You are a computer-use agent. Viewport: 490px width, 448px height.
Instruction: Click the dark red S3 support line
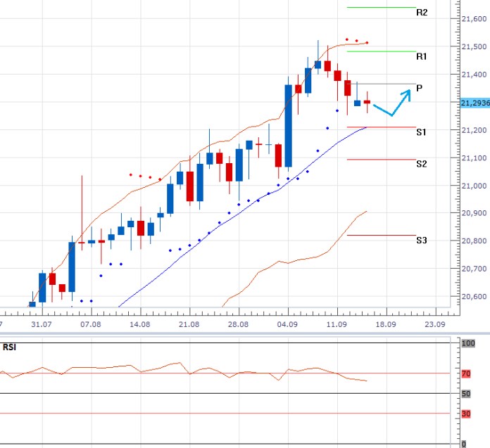[382, 235]
